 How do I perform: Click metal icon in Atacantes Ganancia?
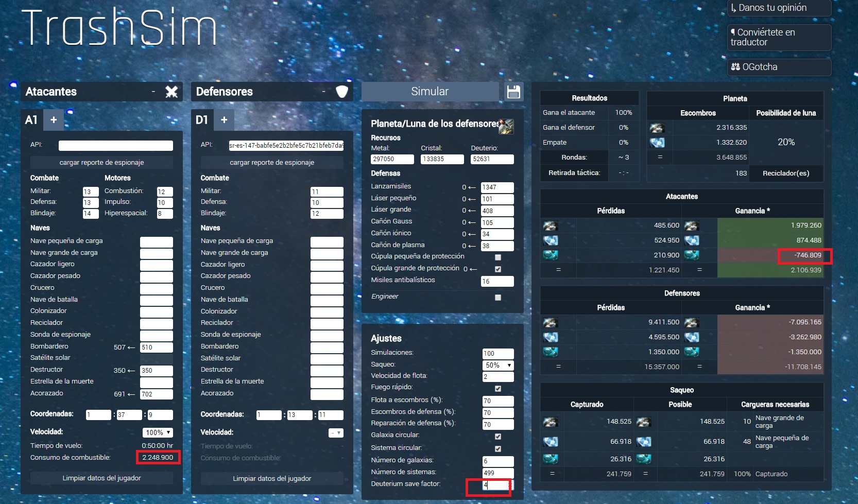coord(692,225)
